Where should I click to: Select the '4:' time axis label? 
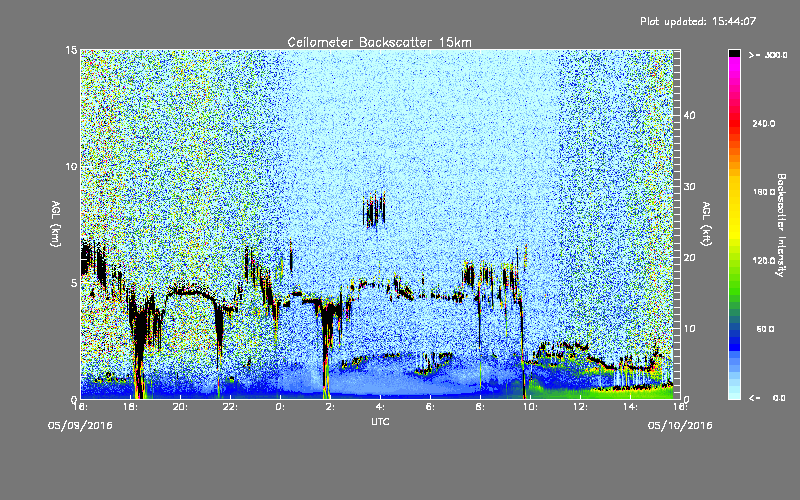click(381, 407)
